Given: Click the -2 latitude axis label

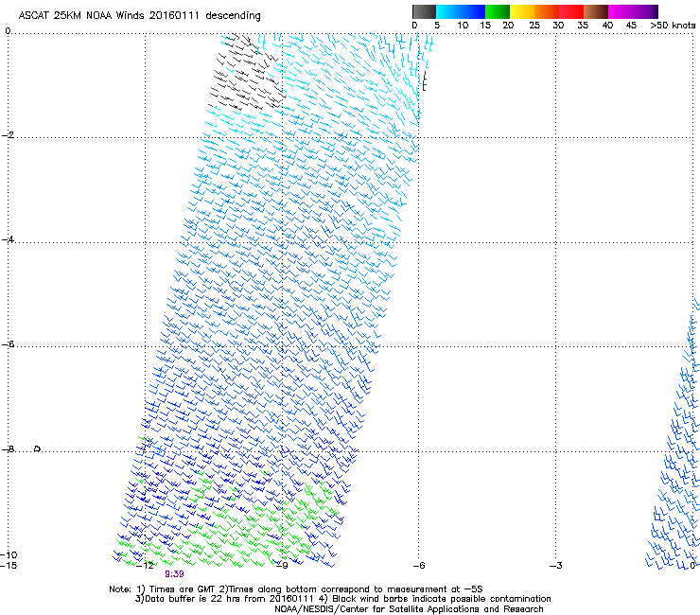Looking at the screenshot, I should (x=8, y=135).
